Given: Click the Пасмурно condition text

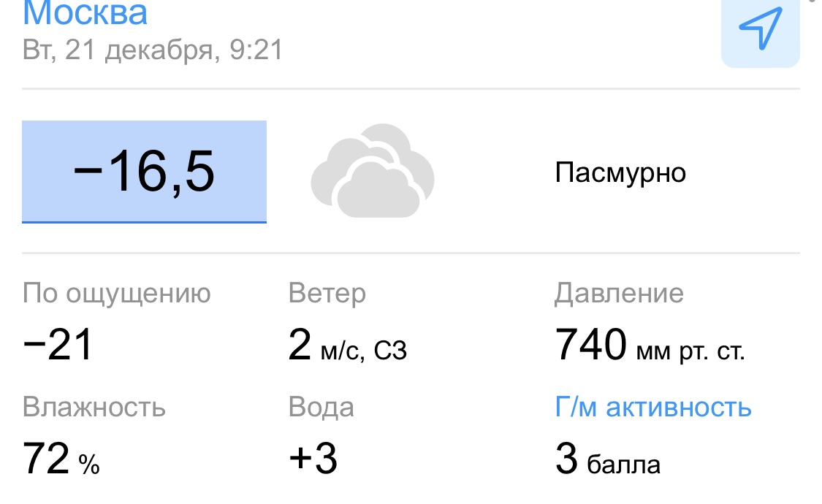Looking at the screenshot, I should pos(620,173).
